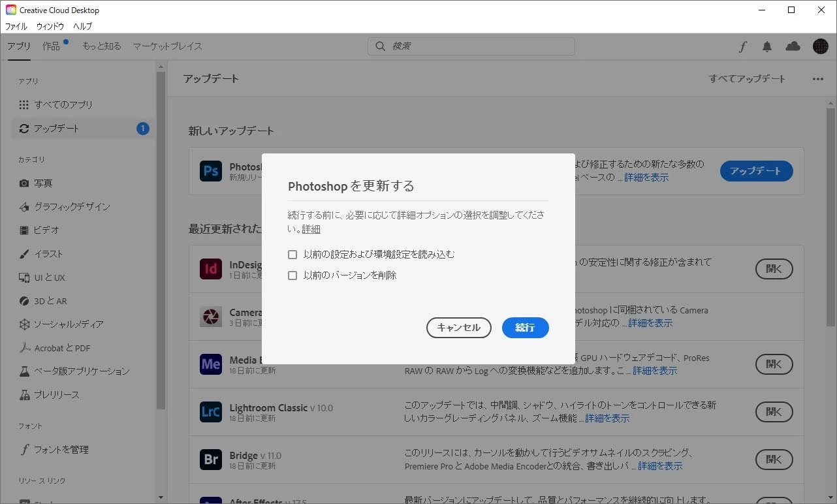Open the 詳細 link in dialog

coord(311,229)
